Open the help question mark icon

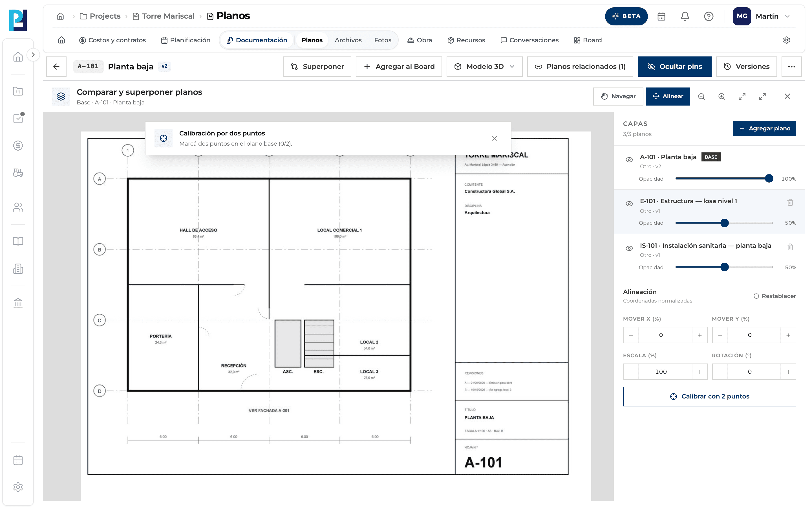click(708, 16)
